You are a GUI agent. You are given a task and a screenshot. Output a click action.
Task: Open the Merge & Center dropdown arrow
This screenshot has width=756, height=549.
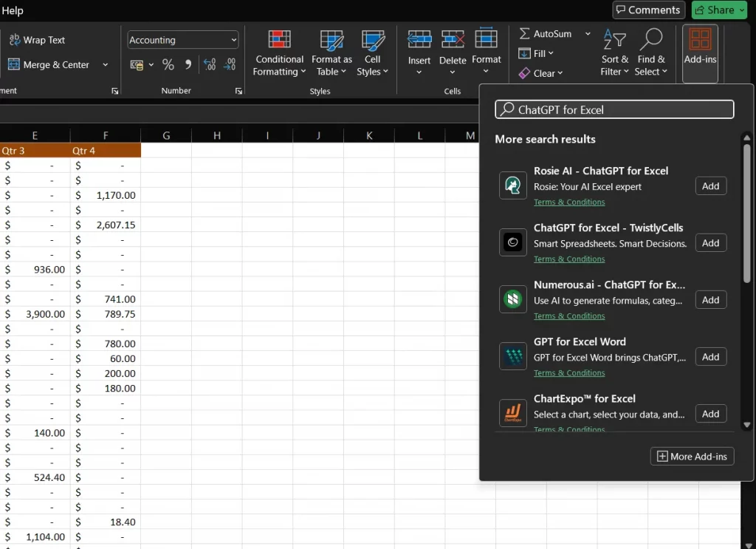pyautogui.click(x=105, y=65)
